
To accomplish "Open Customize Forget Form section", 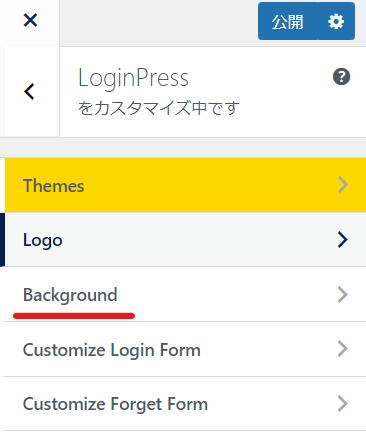I will coord(183,404).
